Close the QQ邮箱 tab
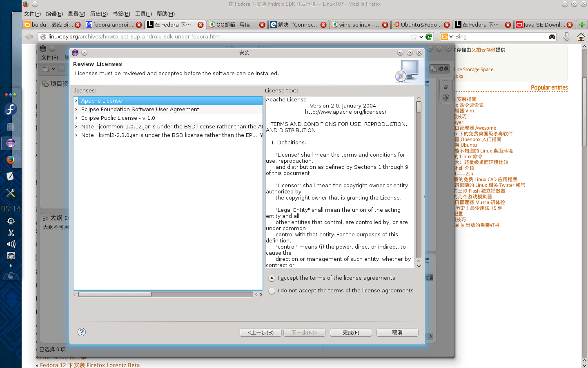The height and width of the screenshot is (368, 588). coord(262,25)
